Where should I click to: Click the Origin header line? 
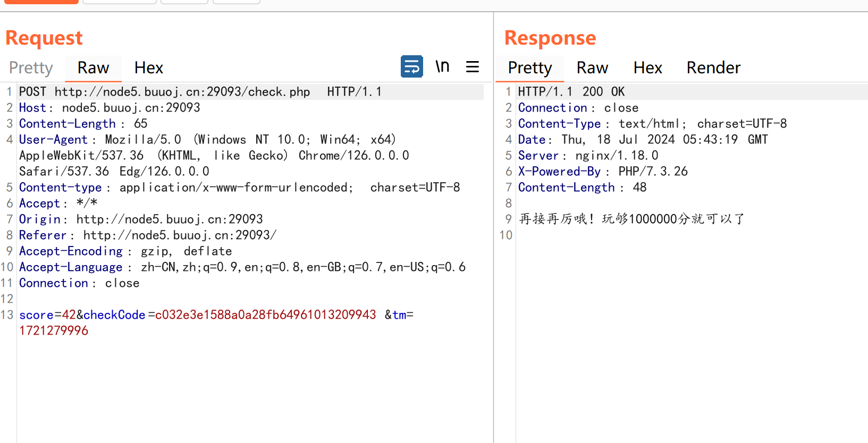click(x=141, y=219)
